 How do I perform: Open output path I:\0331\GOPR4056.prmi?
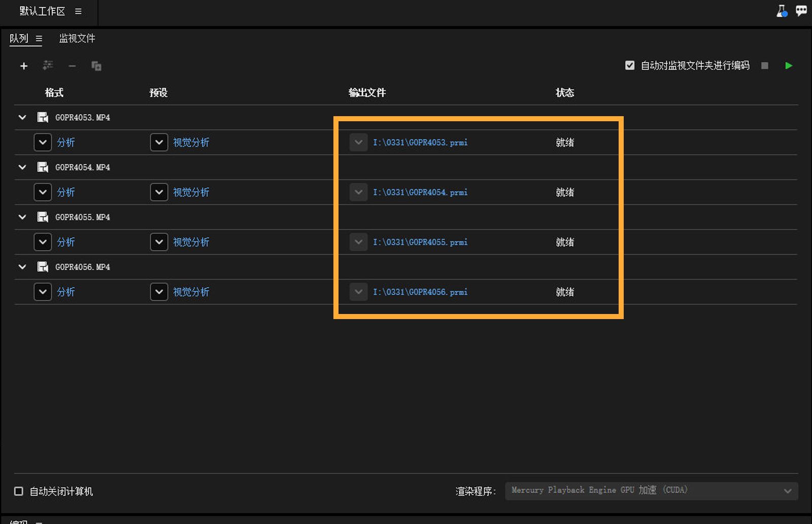pyautogui.click(x=421, y=292)
